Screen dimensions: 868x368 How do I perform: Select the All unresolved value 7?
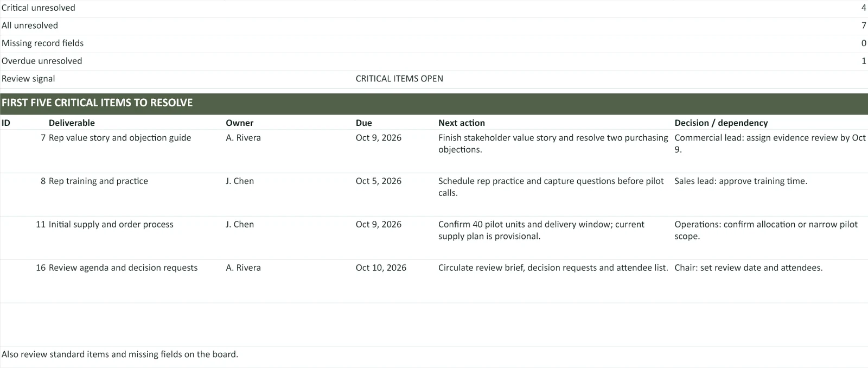pyautogui.click(x=864, y=26)
